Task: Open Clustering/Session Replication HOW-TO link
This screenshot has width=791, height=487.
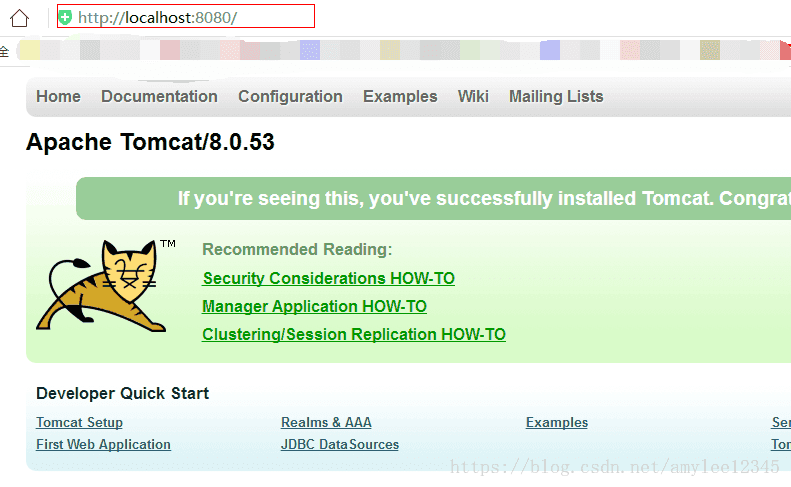Action: point(354,334)
